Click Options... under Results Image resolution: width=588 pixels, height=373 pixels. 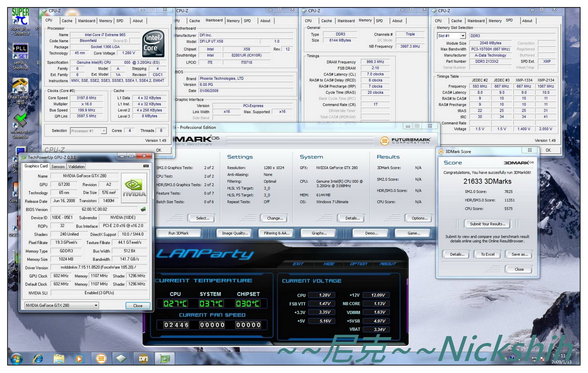[420, 218]
